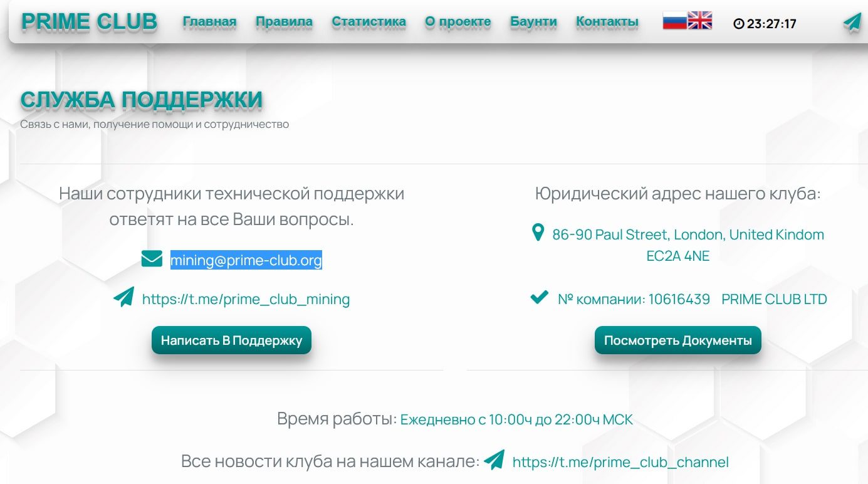Click the EC2A 4NE postcode text
Screen dimensions: 868x484
click(678, 256)
